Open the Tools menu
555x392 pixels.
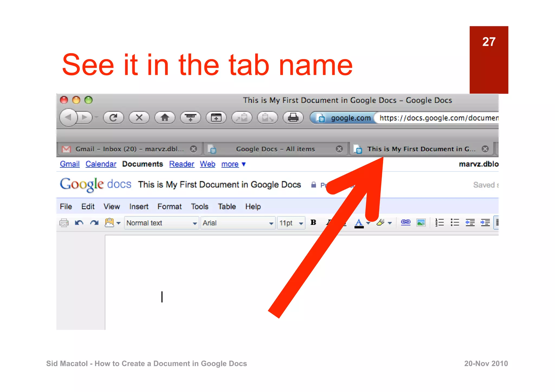coord(200,207)
